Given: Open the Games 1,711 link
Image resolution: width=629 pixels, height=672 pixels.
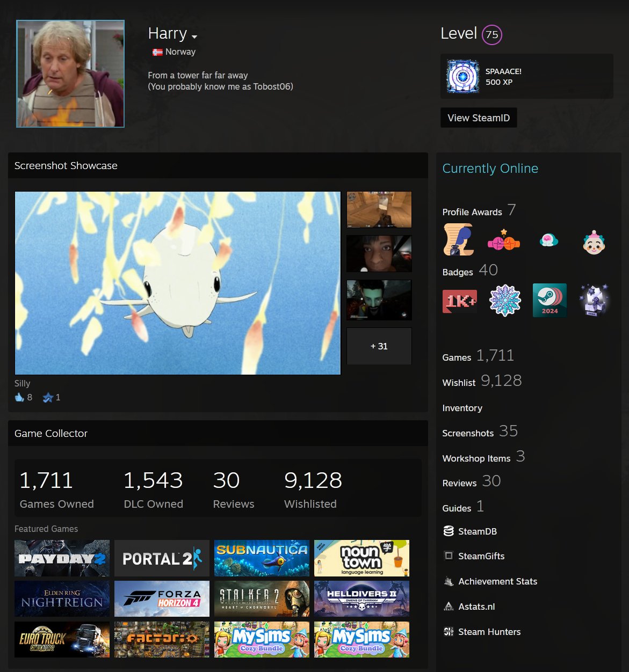Looking at the screenshot, I should point(478,356).
